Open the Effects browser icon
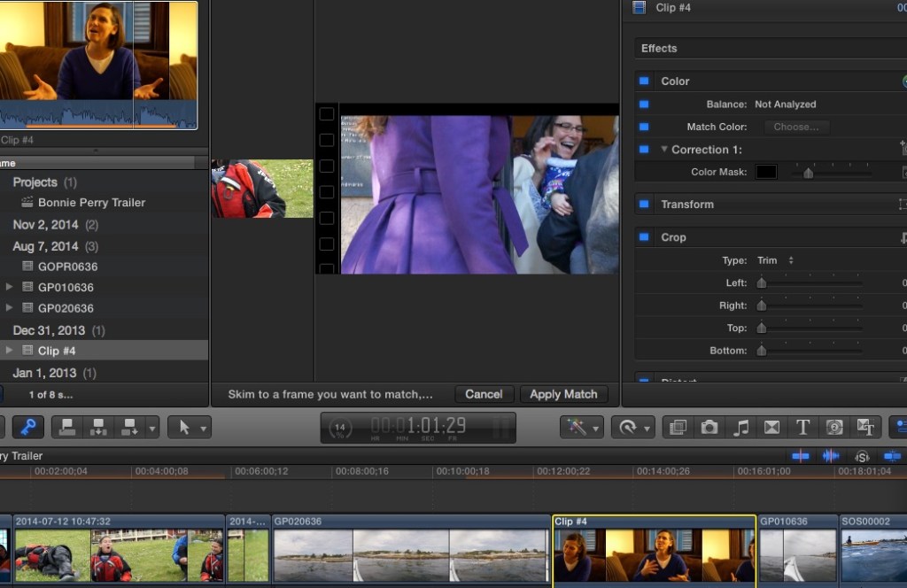 click(x=678, y=428)
